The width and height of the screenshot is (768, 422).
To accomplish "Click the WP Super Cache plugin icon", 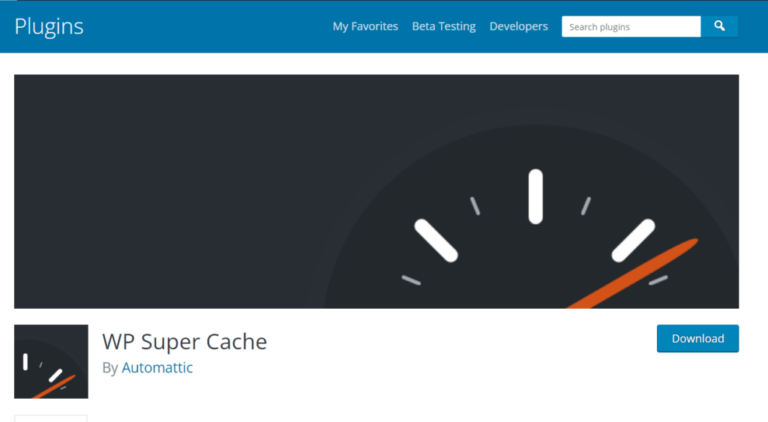I will tap(51, 361).
